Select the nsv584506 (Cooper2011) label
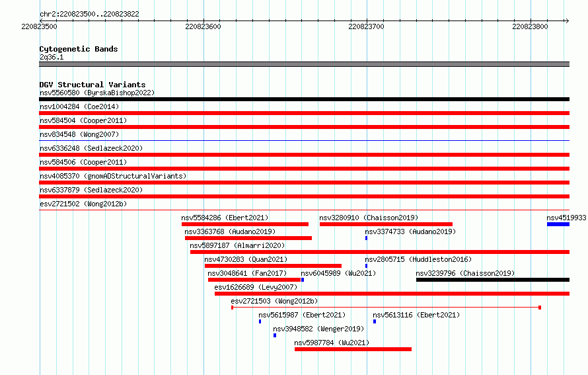The width and height of the screenshot is (588, 375). (x=83, y=162)
